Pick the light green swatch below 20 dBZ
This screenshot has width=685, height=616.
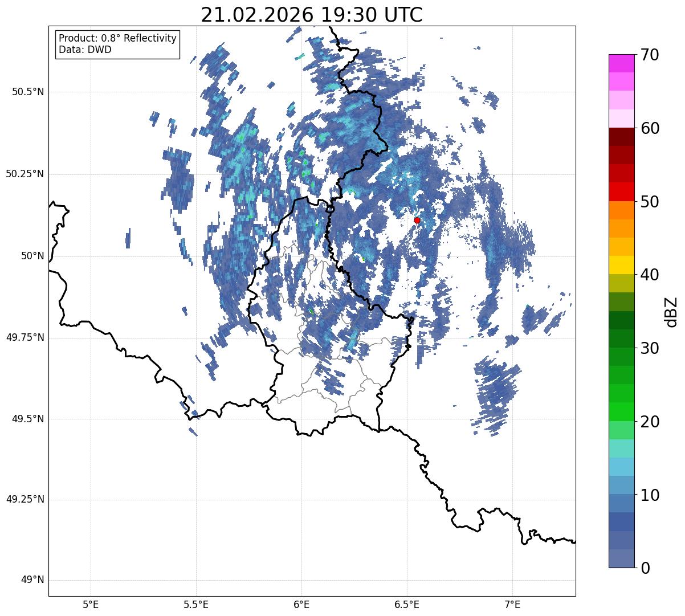621,430
